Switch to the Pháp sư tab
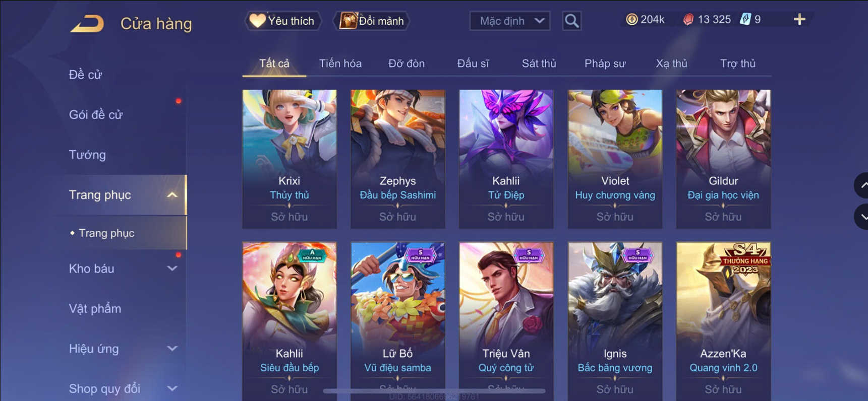868x401 pixels. pyautogui.click(x=605, y=63)
